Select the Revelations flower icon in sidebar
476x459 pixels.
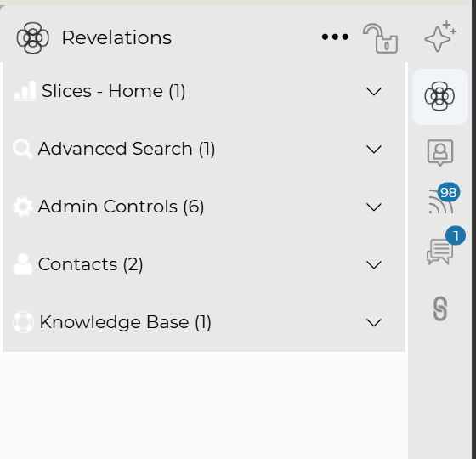pos(440,96)
